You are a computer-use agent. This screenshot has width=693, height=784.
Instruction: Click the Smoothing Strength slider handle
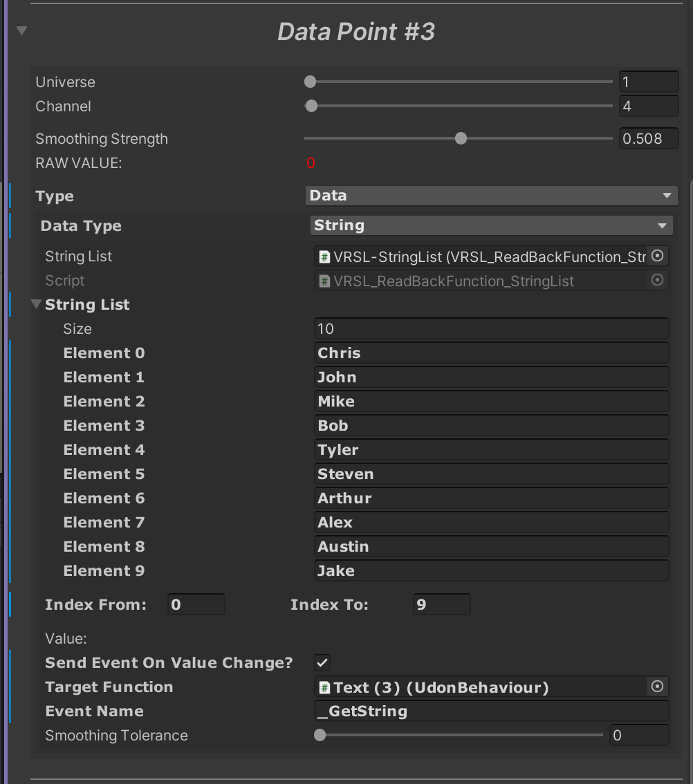click(461, 138)
